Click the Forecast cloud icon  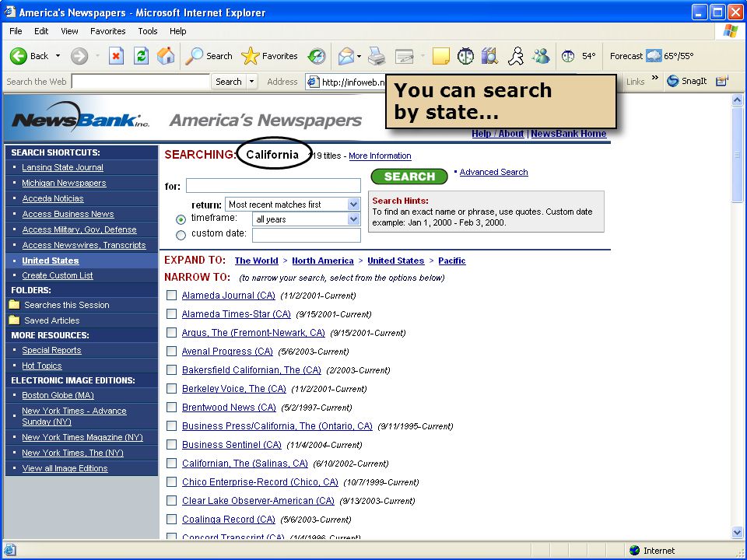point(654,56)
